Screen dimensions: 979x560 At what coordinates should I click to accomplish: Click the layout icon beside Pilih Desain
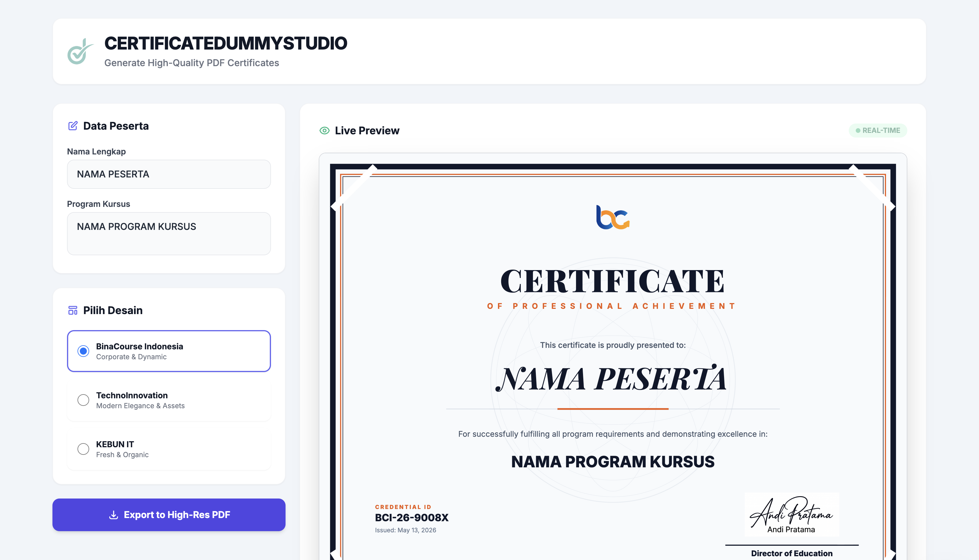click(73, 310)
